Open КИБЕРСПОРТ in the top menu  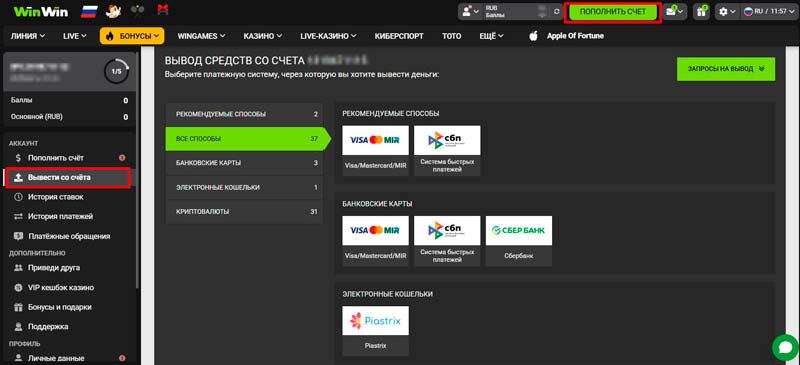[395, 36]
